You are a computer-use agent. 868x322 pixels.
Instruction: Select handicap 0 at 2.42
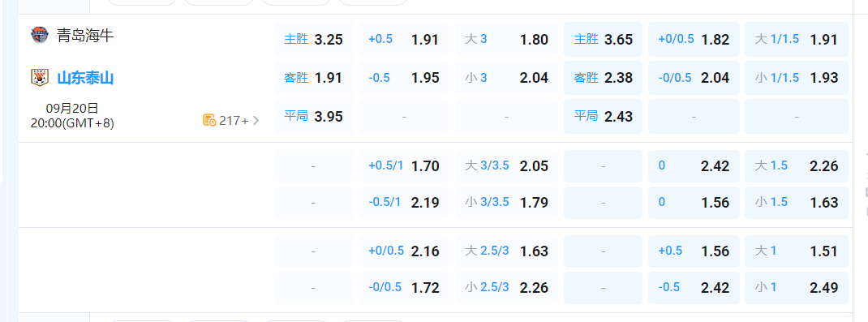click(694, 166)
